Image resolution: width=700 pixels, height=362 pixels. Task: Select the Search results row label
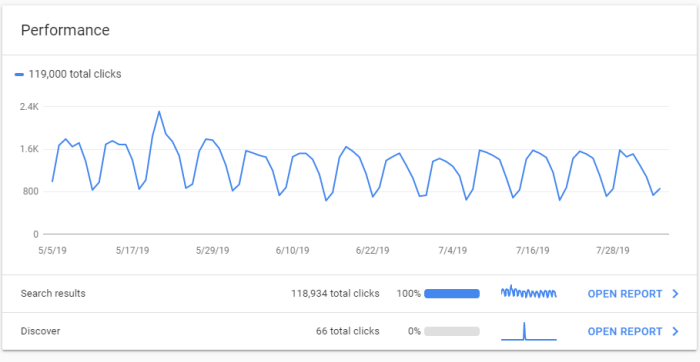53,294
